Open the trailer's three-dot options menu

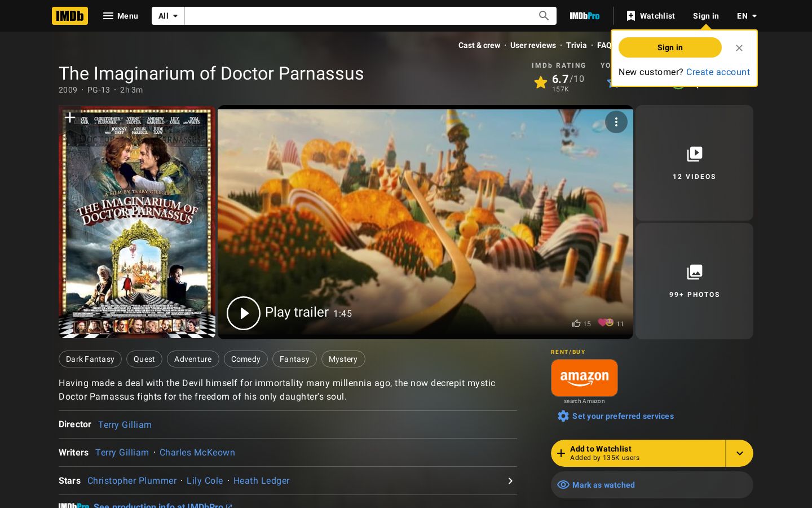(x=616, y=122)
